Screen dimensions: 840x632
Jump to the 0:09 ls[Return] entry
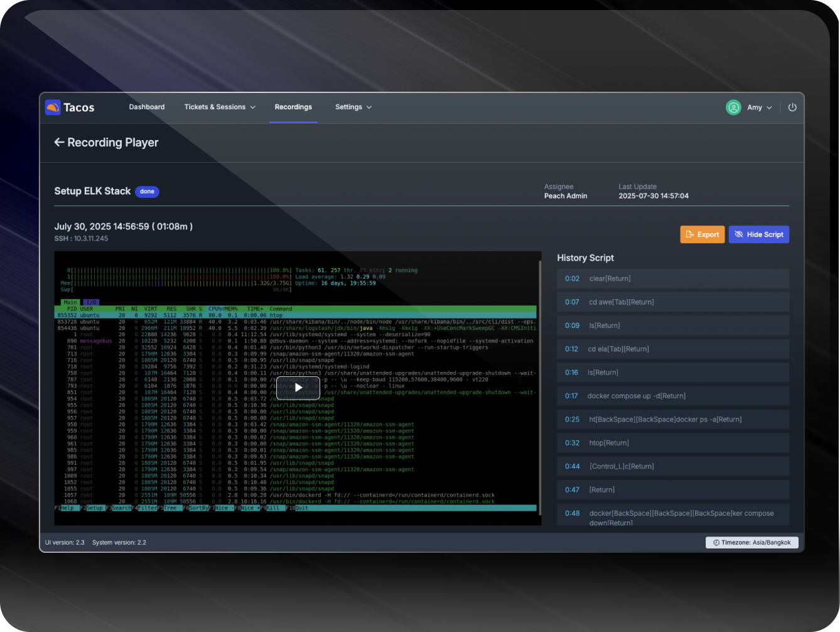click(x=673, y=325)
